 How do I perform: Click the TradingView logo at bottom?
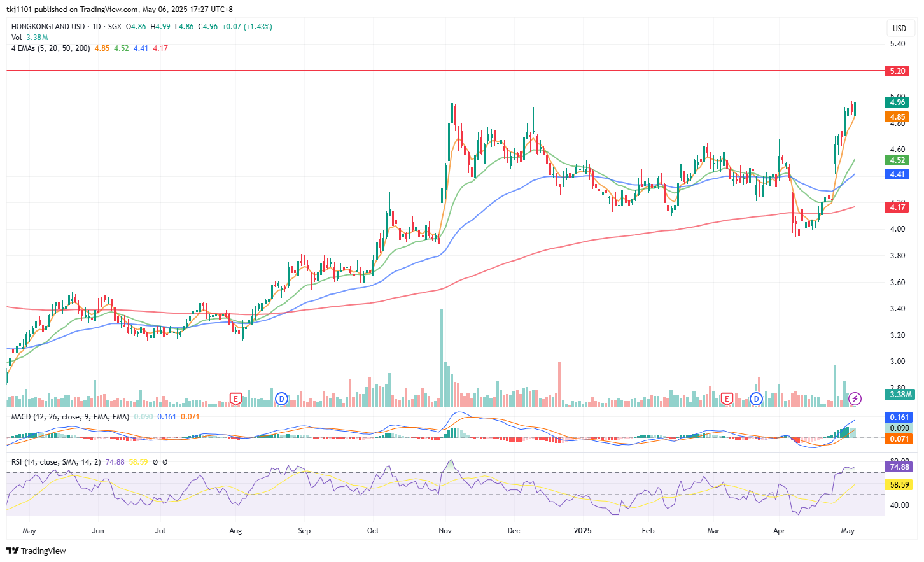[x=36, y=551]
